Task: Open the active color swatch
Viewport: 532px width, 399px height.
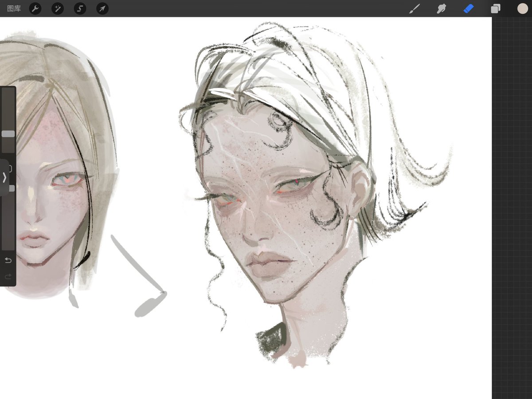Action: click(522, 8)
